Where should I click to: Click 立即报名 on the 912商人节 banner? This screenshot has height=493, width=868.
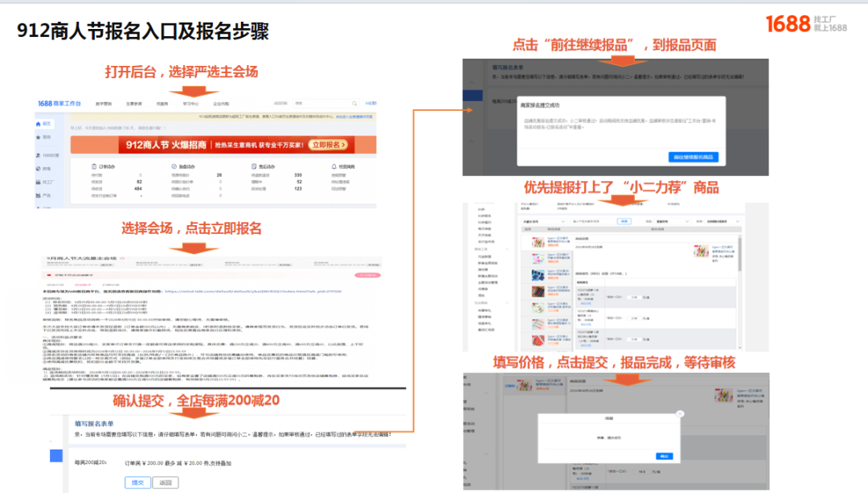pyautogui.click(x=329, y=145)
